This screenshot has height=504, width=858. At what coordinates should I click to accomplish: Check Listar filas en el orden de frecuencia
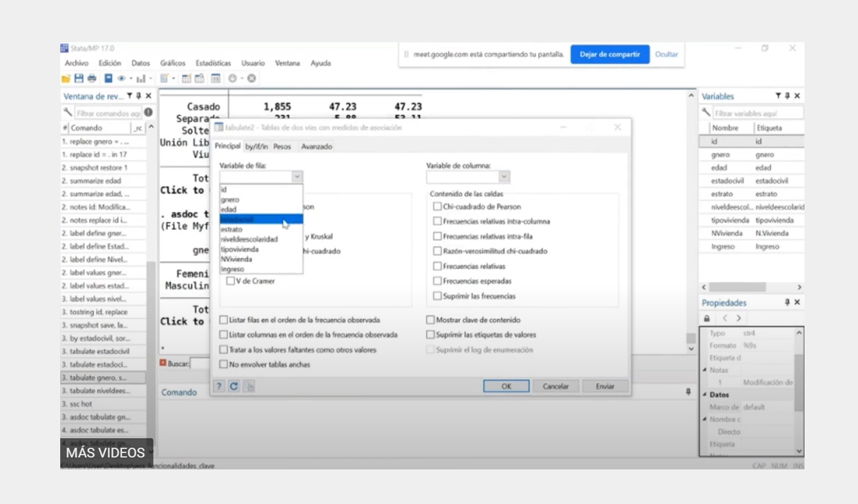[224, 320]
